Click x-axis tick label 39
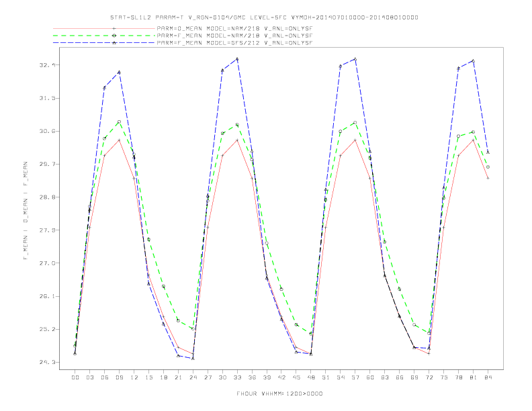The width and height of the screenshot is (532, 411). (x=267, y=377)
